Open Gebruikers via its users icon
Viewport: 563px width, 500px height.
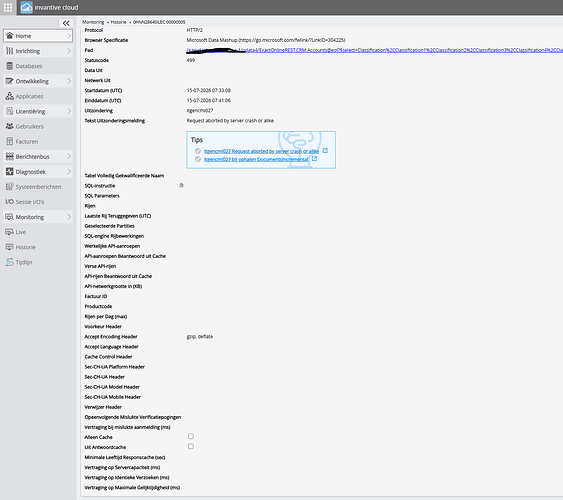(10, 126)
